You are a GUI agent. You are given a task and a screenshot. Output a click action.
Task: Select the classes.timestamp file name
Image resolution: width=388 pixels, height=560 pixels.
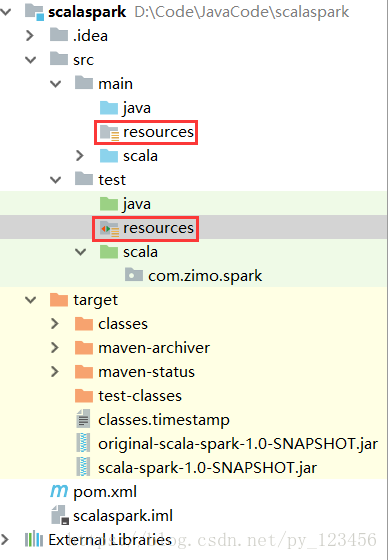tap(164, 420)
